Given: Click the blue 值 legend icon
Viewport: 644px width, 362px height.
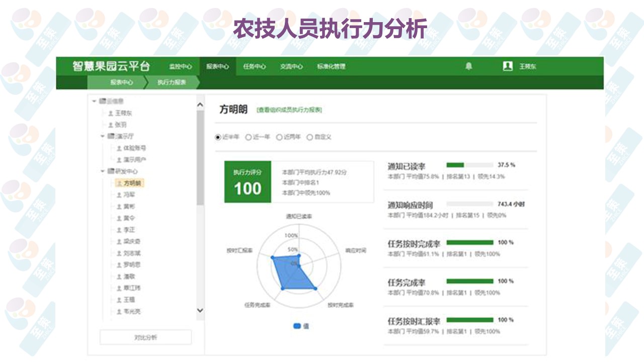Looking at the screenshot, I should pos(297,326).
